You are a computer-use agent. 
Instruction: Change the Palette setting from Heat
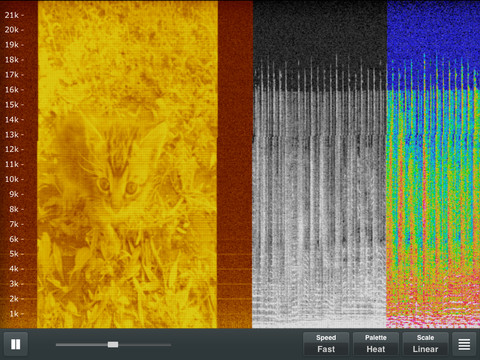[376, 344]
